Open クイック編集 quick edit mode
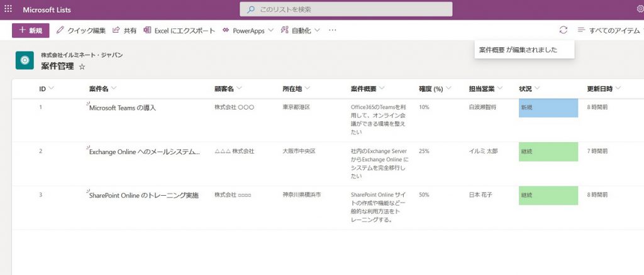644x275 pixels. tap(81, 30)
